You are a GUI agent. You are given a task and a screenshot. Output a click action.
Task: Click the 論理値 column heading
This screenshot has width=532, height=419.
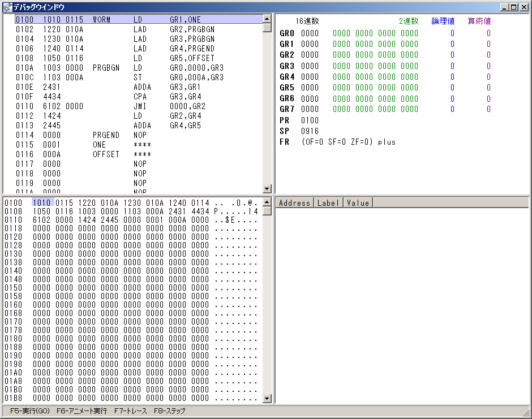[x=443, y=21]
